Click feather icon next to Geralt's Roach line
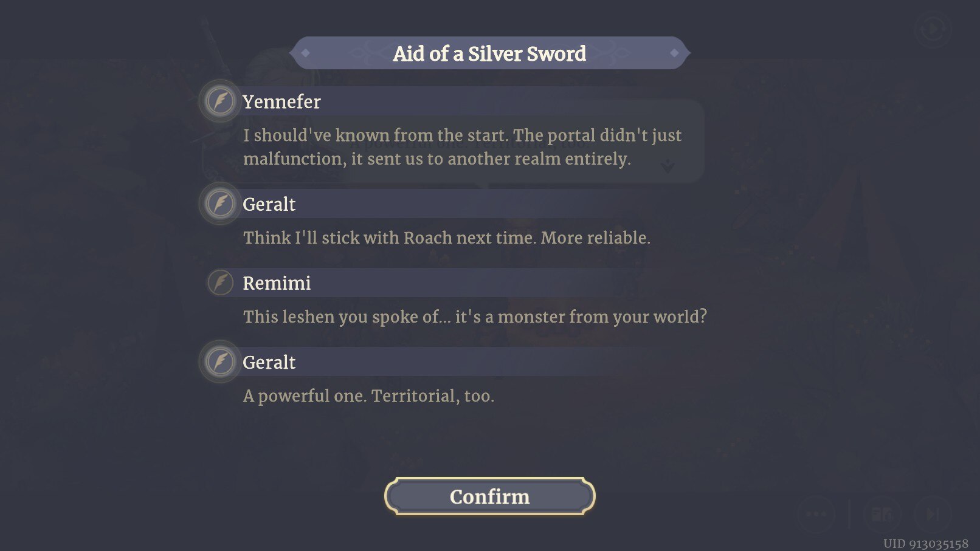 (220, 204)
